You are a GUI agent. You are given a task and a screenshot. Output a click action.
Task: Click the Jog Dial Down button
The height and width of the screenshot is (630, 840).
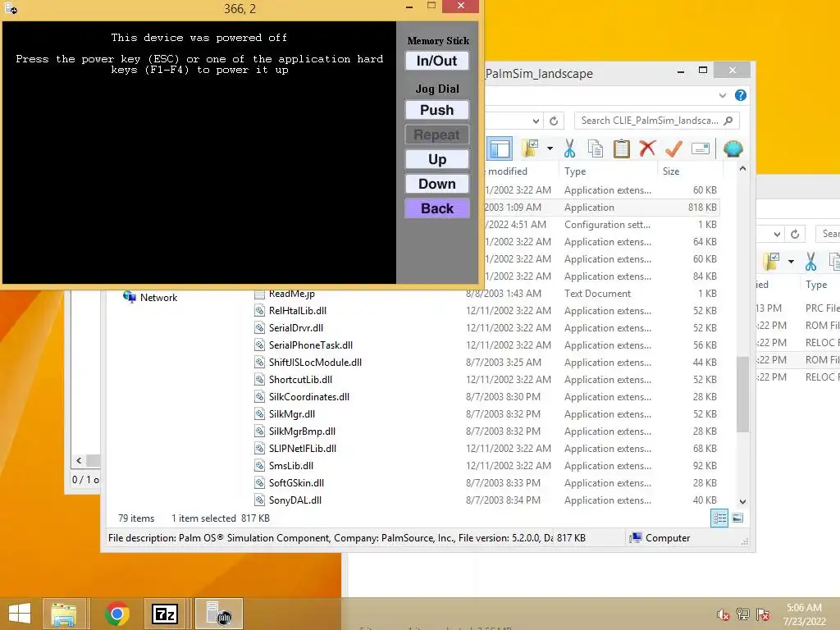click(437, 184)
